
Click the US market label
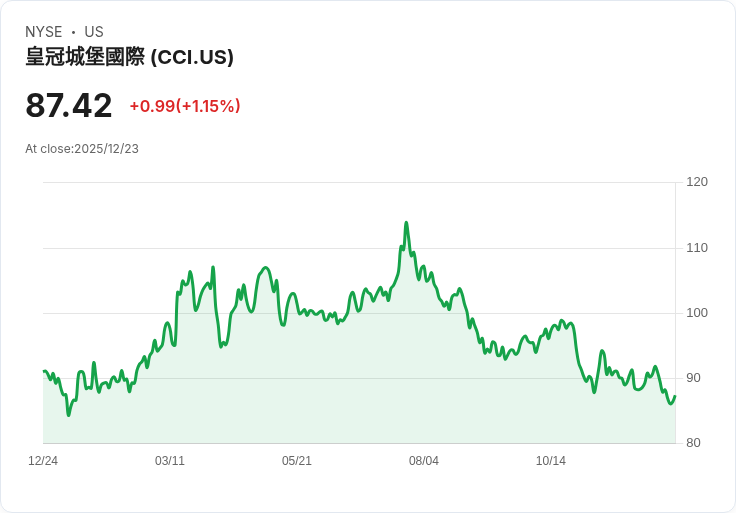point(94,32)
